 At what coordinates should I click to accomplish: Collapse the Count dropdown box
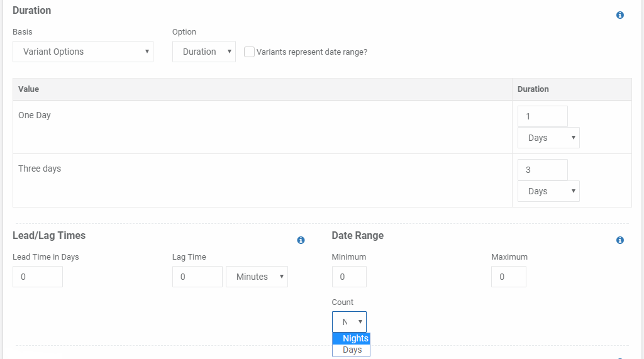(349, 322)
